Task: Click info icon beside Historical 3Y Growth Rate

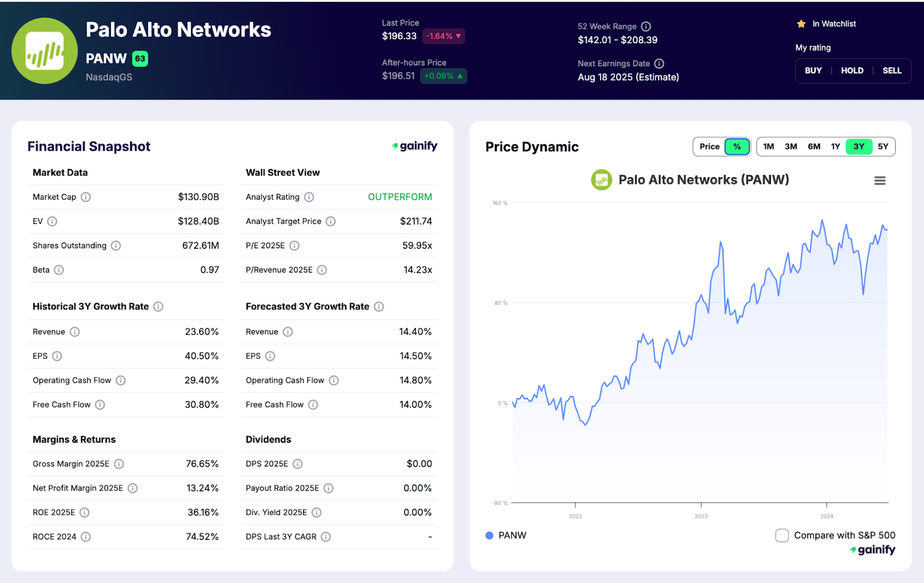Action: [158, 307]
